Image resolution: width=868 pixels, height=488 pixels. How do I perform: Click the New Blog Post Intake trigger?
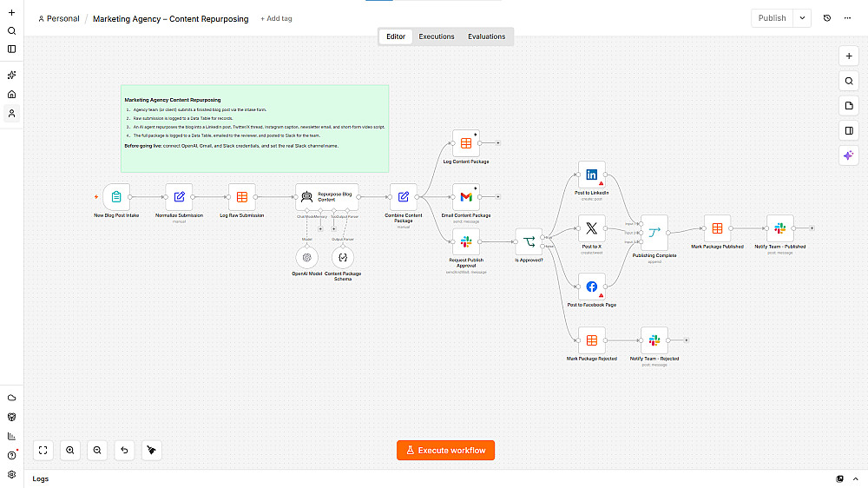(116, 196)
